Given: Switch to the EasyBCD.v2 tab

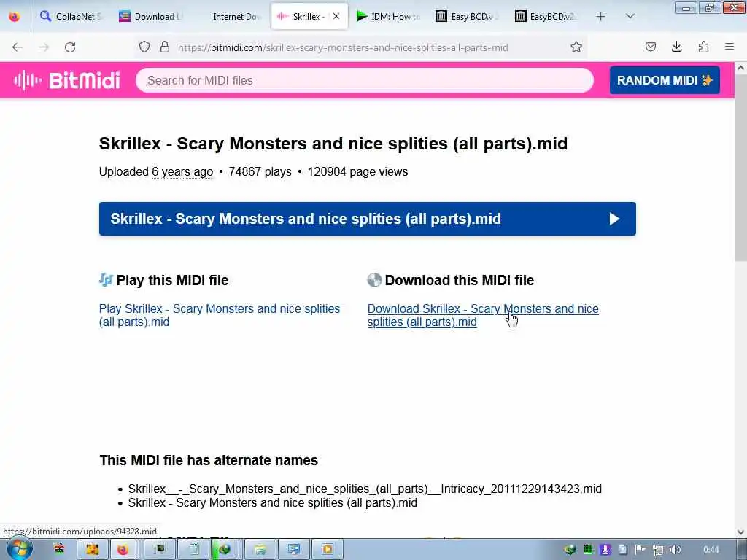Looking at the screenshot, I should pyautogui.click(x=547, y=17).
